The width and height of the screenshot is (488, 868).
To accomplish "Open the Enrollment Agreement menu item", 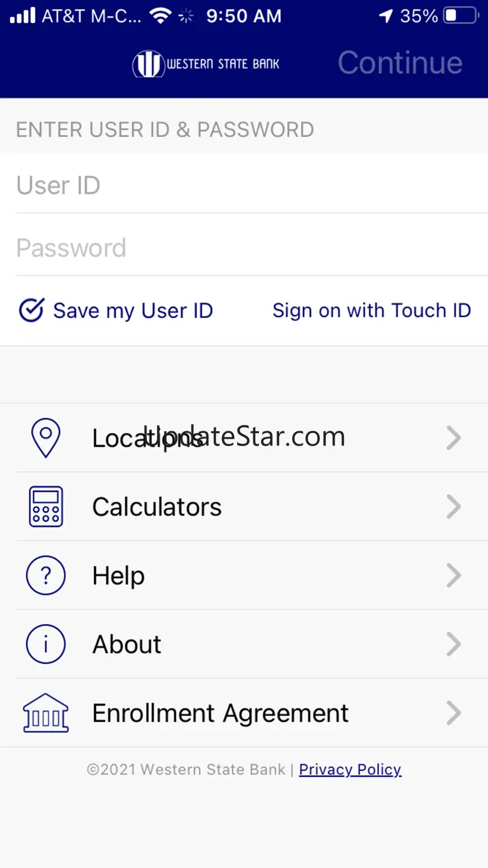I will pos(244,713).
